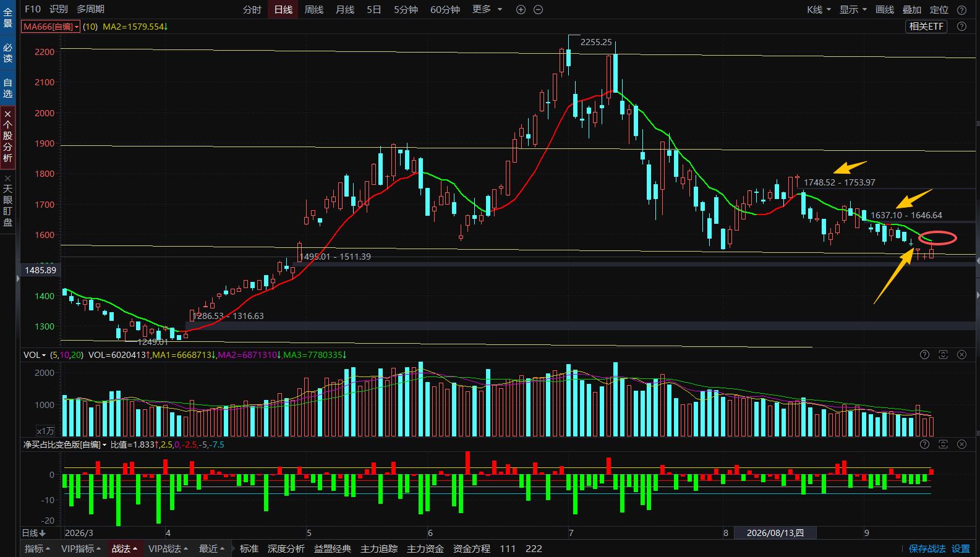Apply the 主力资金 preset
980x557 pixels.
[425, 549]
